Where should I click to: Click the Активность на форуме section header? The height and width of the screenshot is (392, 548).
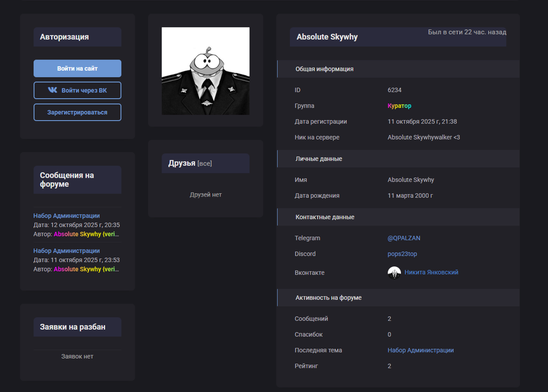[x=328, y=298]
